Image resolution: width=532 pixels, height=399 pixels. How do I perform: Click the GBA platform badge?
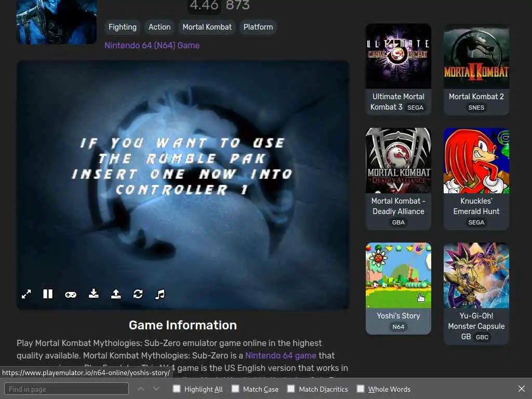pyautogui.click(x=398, y=222)
